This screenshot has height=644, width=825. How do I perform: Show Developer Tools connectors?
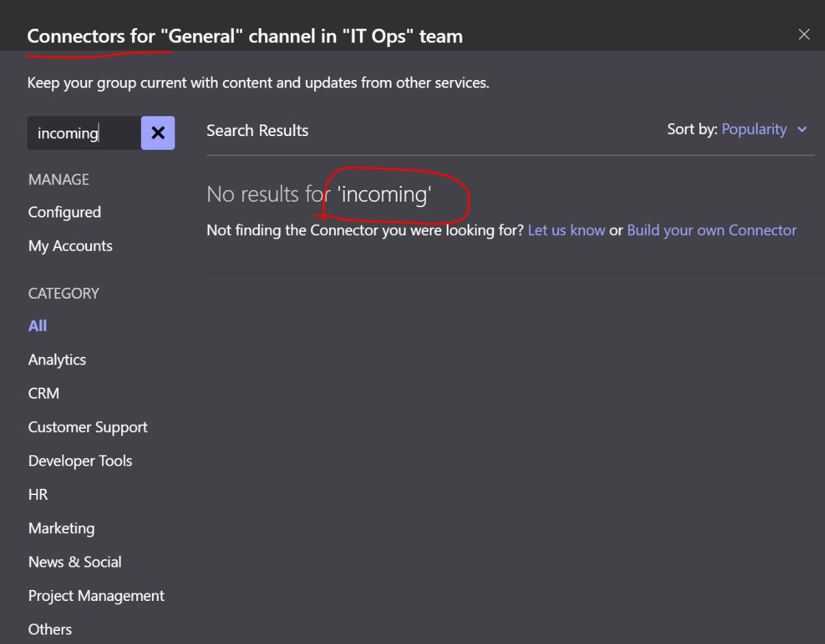click(81, 460)
